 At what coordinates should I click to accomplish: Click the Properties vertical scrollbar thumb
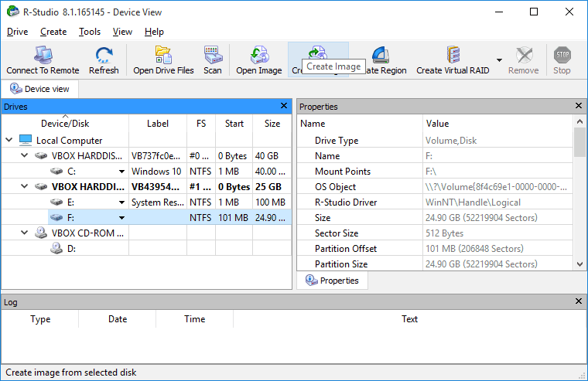579,142
